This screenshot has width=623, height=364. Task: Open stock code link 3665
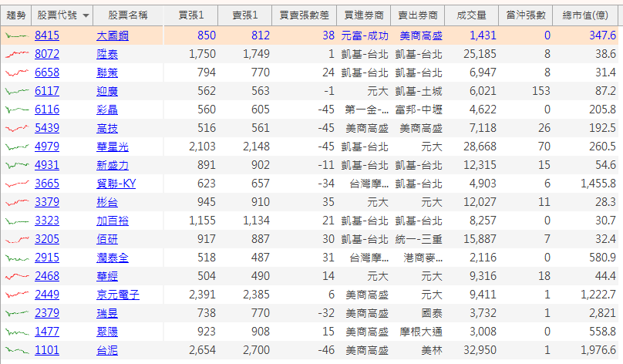[x=47, y=184]
